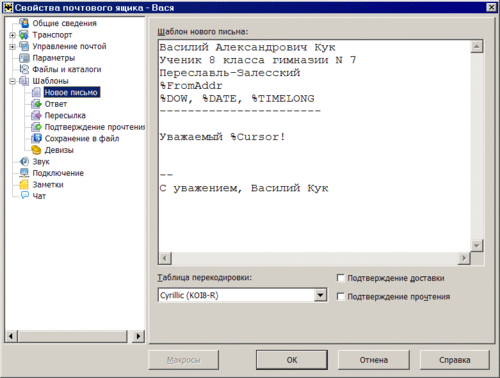
Task: Select Подключение tree item
Action: click(x=58, y=173)
